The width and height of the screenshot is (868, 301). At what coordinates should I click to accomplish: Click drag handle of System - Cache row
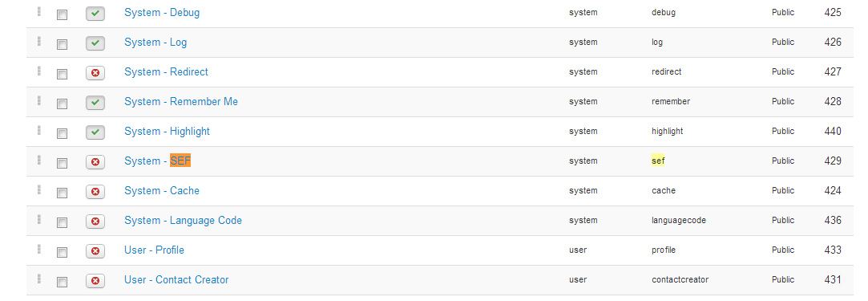tap(38, 189)
